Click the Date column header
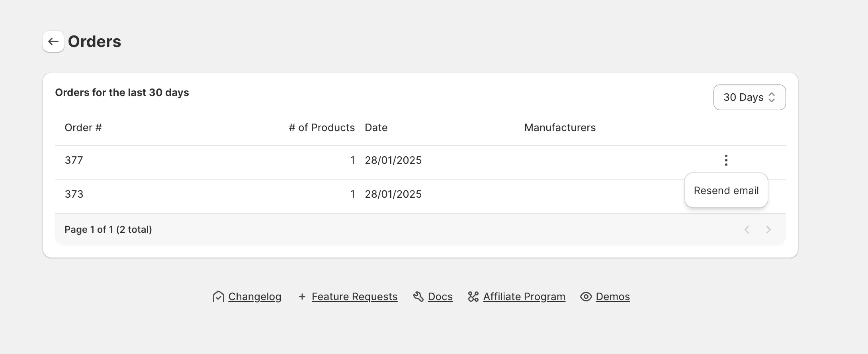 point(376,127)
